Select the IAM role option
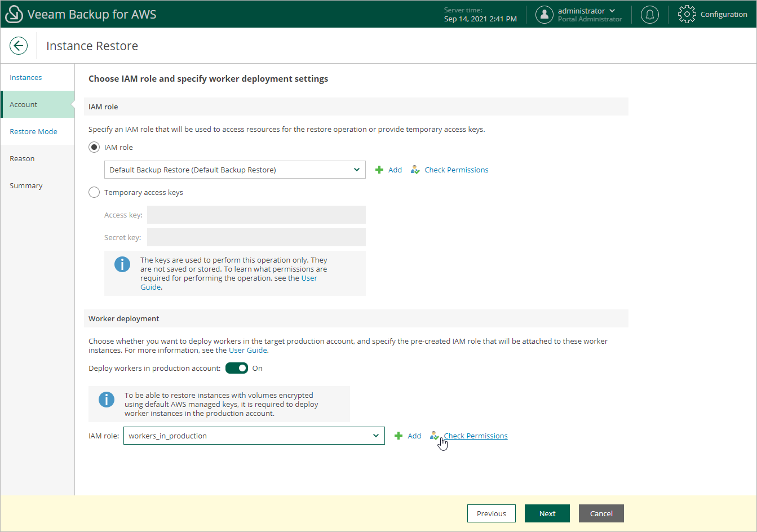Viewport: 757px width, 532px height. (94, 147)
